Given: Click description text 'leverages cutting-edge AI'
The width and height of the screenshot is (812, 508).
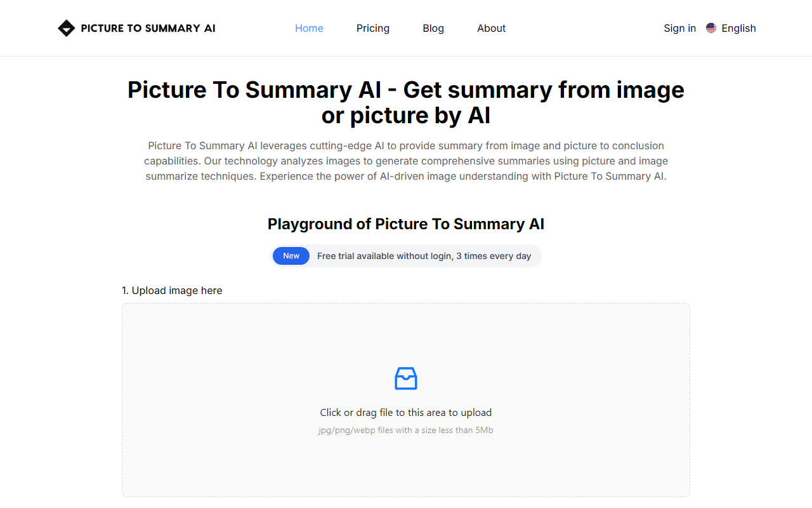Looking at the screenshot, I should [x=322, y=145].
